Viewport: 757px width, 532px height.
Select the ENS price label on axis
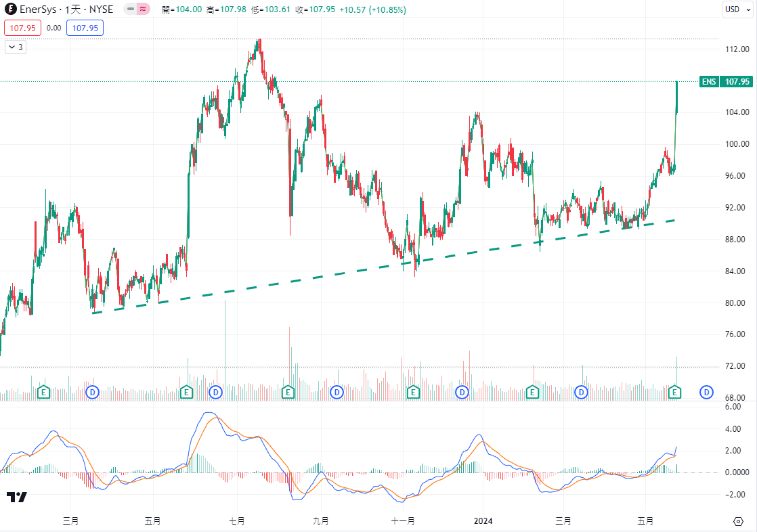708,82
